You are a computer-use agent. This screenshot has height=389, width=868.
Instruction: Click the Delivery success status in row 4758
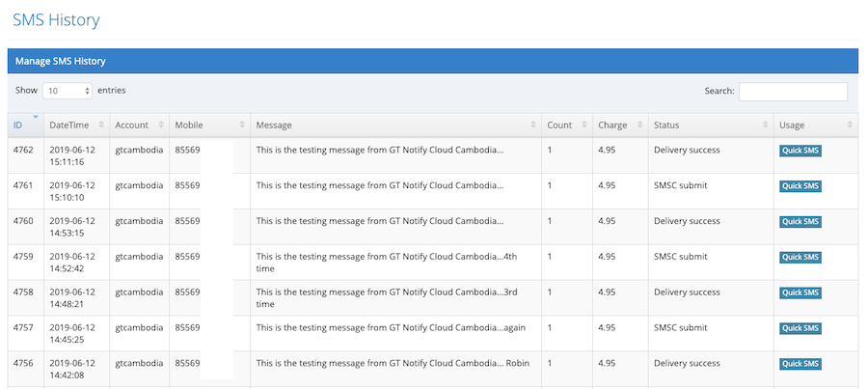[x=687, y=292]
